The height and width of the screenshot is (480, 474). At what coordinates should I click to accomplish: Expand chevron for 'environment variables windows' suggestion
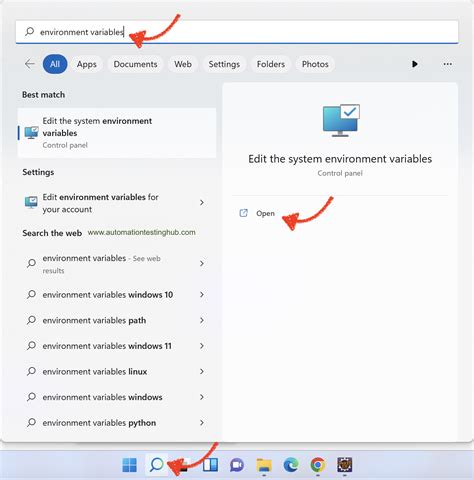pos(202,397)
